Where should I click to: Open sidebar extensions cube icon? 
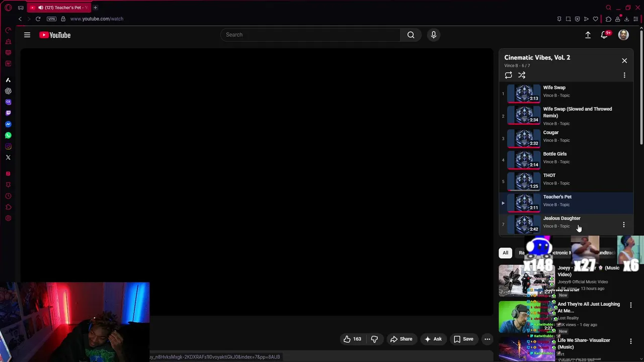pos(8,207)
